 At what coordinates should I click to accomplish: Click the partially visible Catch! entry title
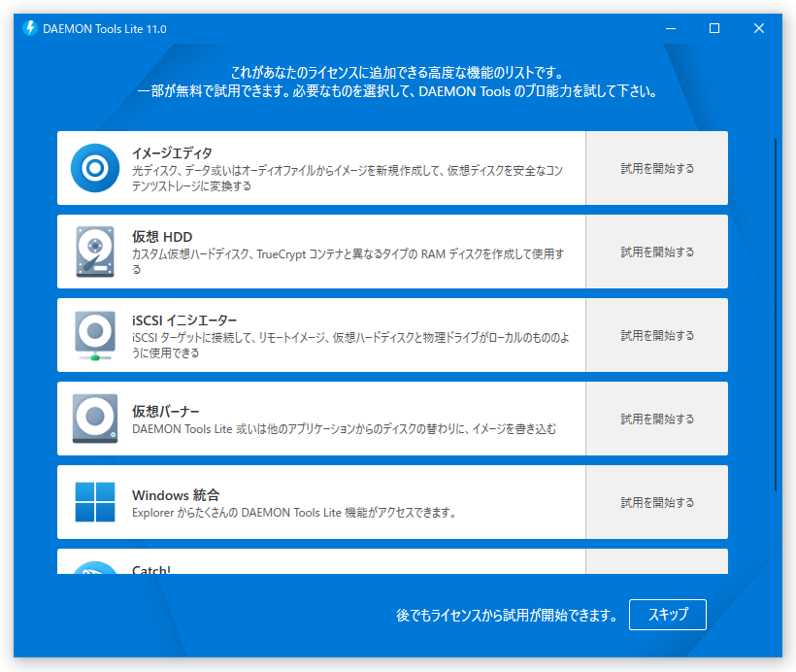150,569
